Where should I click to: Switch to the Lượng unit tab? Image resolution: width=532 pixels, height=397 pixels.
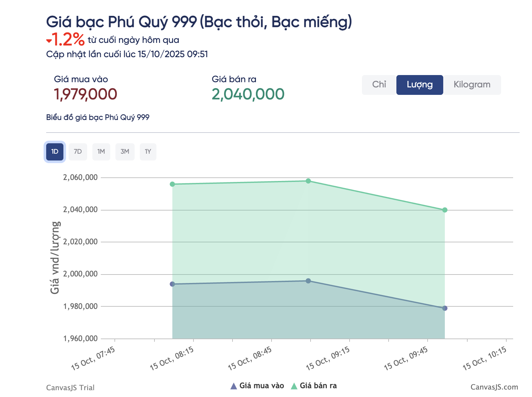[x=419, y=85]
